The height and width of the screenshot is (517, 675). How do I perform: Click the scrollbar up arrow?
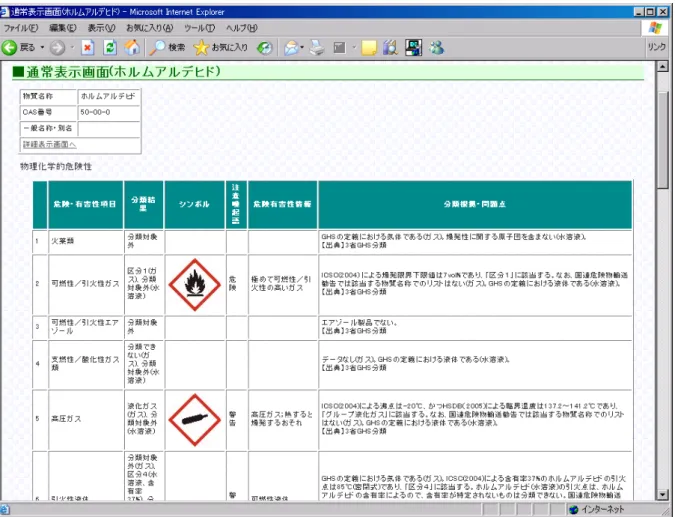663,66
